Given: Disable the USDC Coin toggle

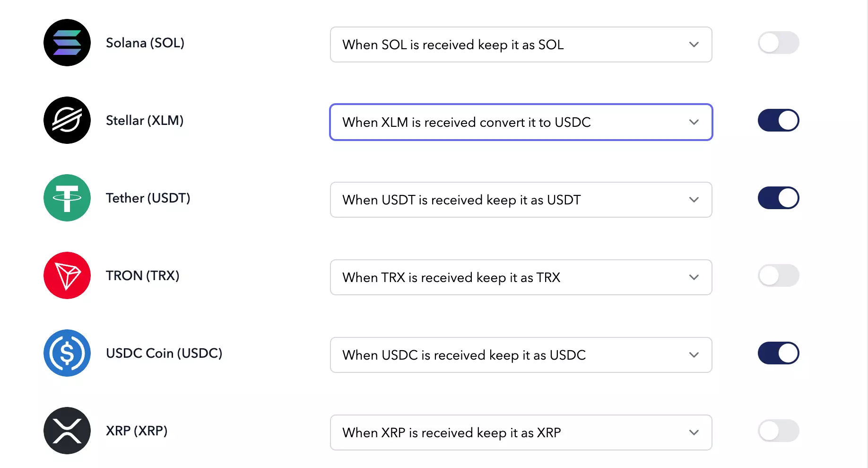Looking at the screenshot, I should (x=778, y=353).
